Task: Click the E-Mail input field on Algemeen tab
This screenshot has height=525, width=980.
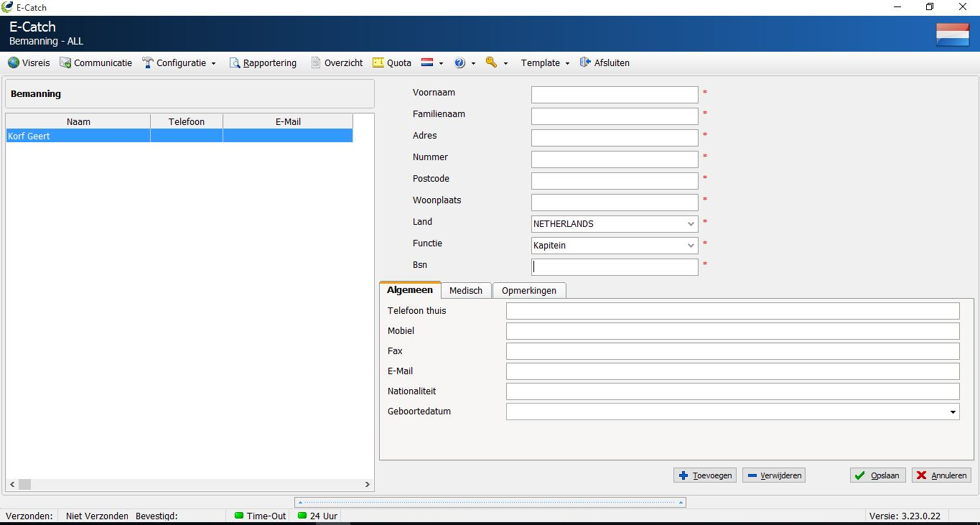Action: [x=733, y=371]
